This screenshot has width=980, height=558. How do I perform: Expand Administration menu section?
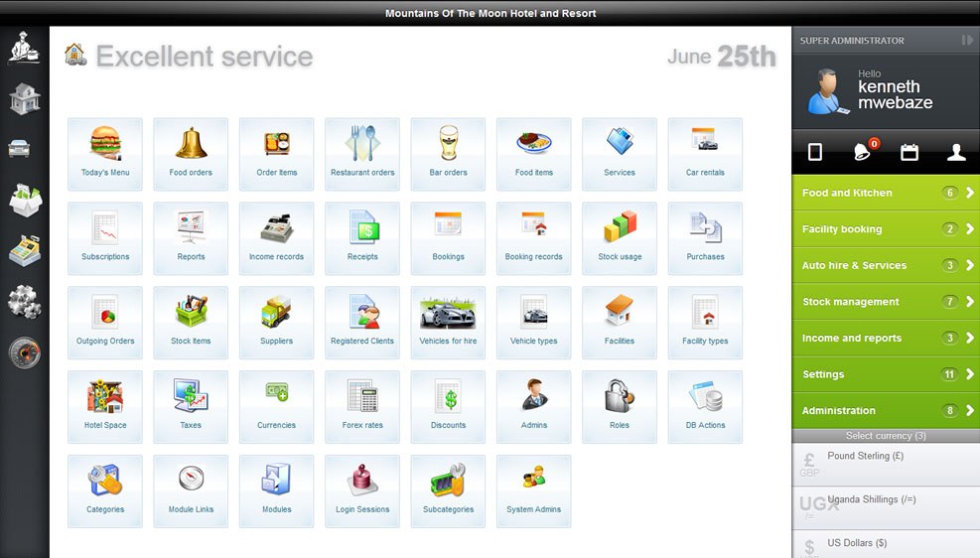[886, 410]
